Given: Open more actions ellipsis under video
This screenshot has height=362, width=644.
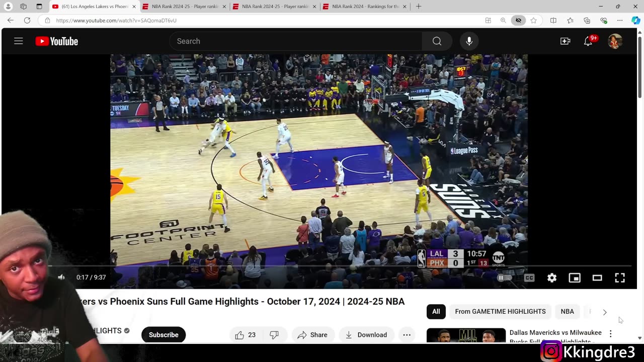Looking at the screenshot, I should coord(407,335).
